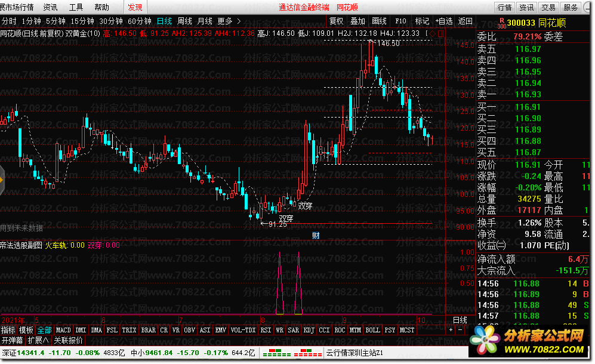Open the 关联报价 related quotes
Image resolution: width=595 pixels, height=364 pixels.
pos(68,340)
